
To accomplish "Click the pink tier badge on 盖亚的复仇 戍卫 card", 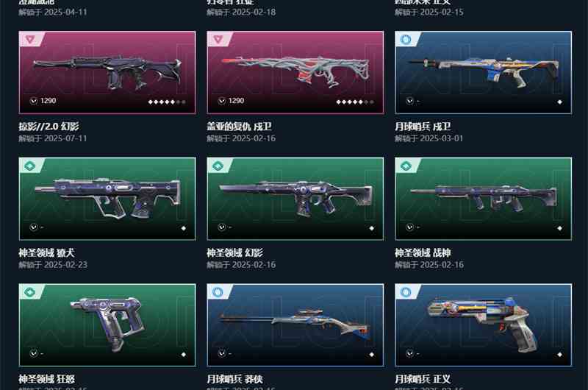I will (x=218, y=40).
